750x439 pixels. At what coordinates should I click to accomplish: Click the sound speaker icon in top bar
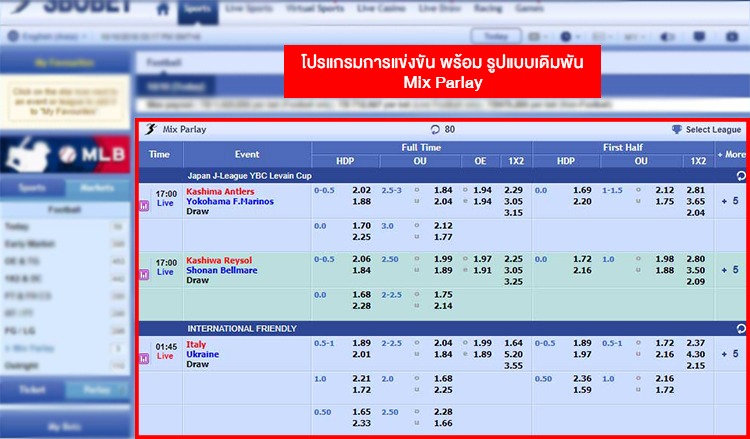point(668,37)
